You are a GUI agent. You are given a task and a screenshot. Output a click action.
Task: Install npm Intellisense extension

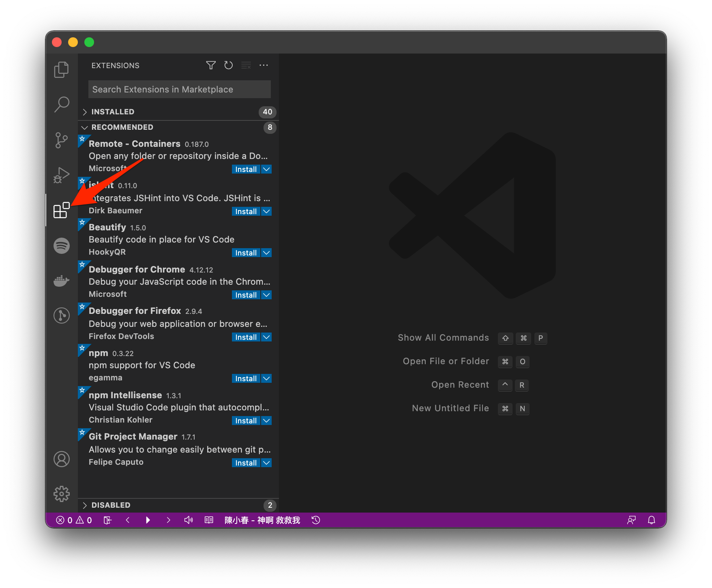tap(246, 421)
